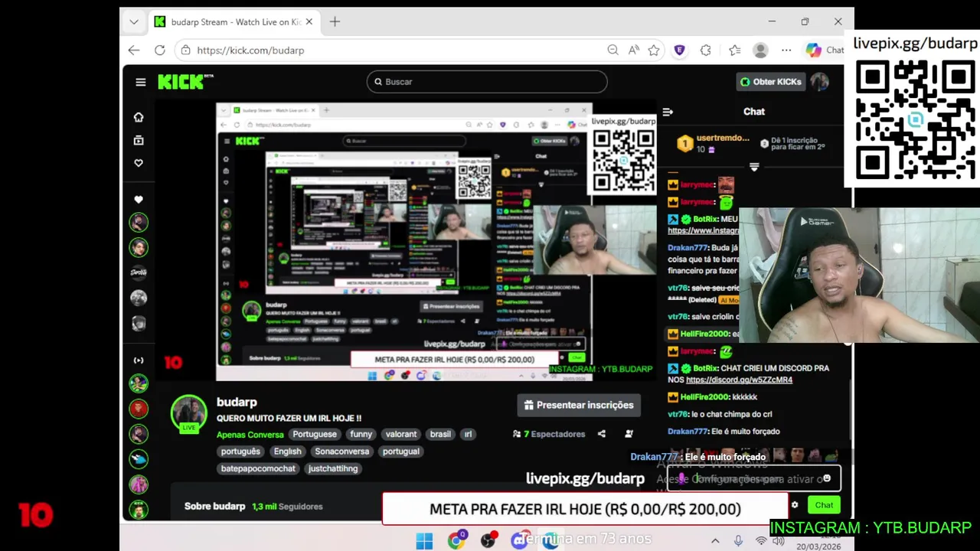
Task: Open Windows Start button
Action: [424, 540]
